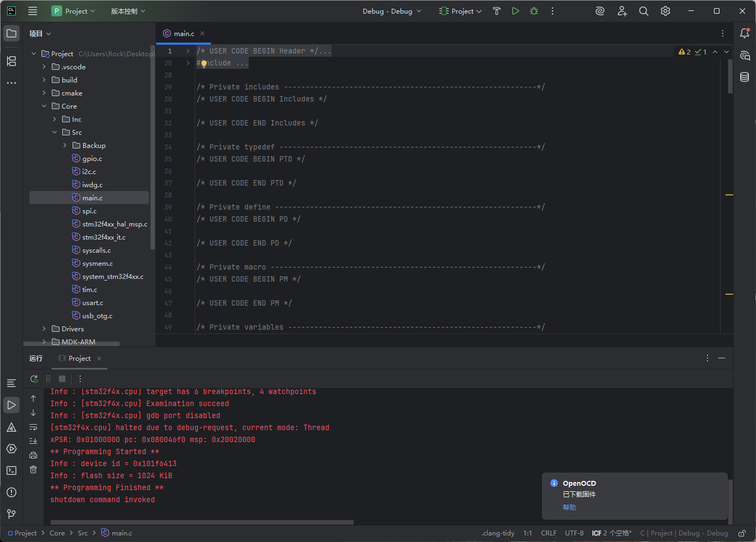
Task: Open Code With Me add-user icon
Action: (x=622, y=11)
